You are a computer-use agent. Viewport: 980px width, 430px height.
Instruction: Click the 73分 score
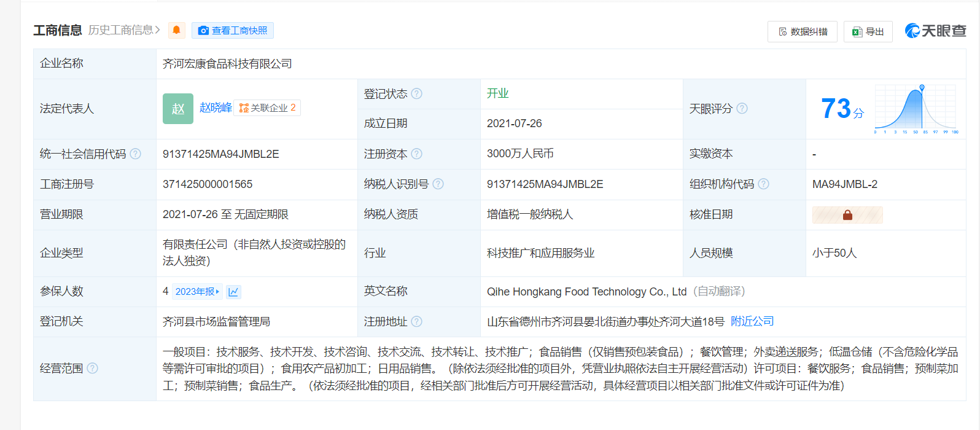coord(842,109)
